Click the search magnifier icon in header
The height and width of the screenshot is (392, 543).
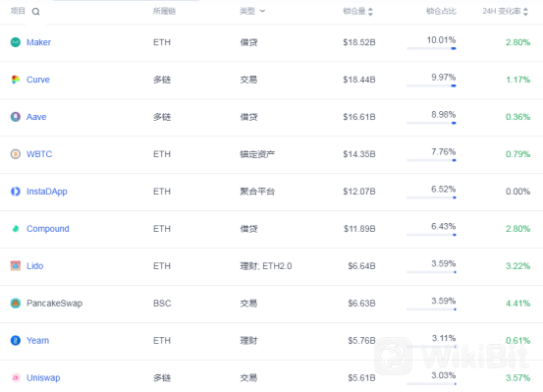[x=35, y=12]
